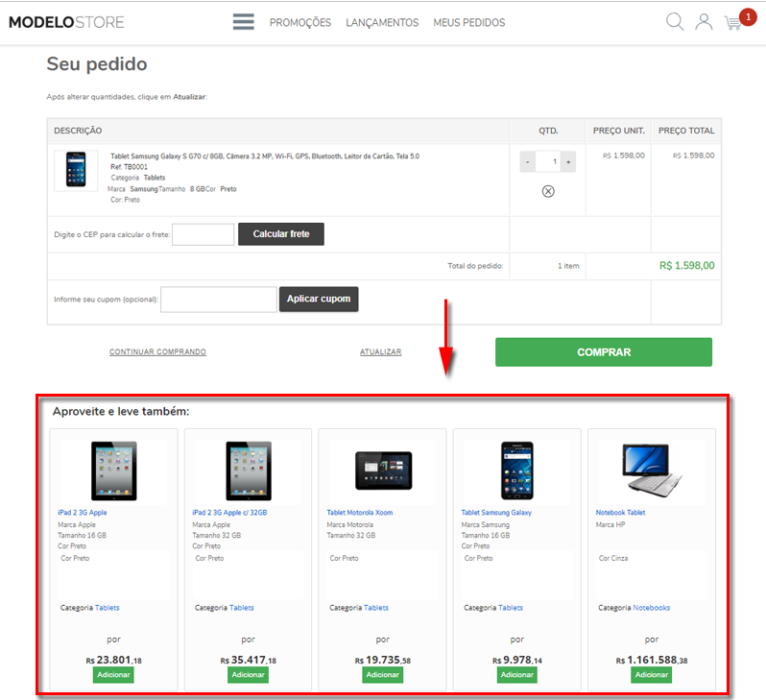
Task: Open the LANÇAMENTOS menu item
Action: (382, 22)
